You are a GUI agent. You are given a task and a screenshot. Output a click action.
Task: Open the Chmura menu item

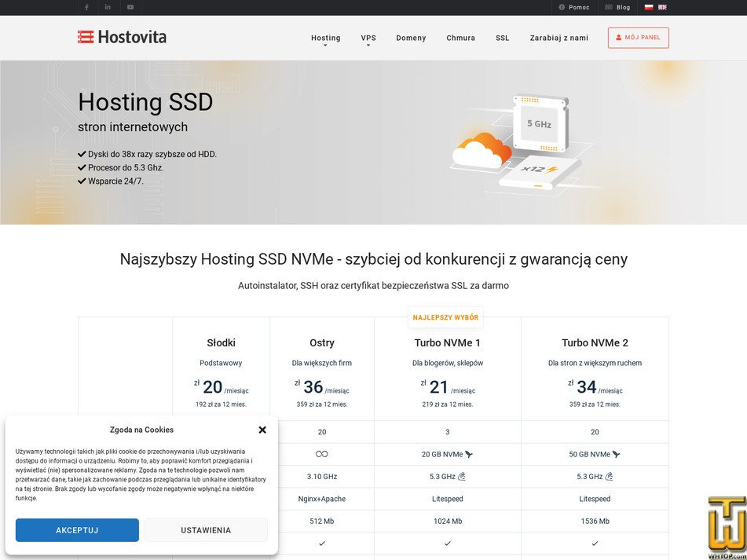tap(460, 38)
